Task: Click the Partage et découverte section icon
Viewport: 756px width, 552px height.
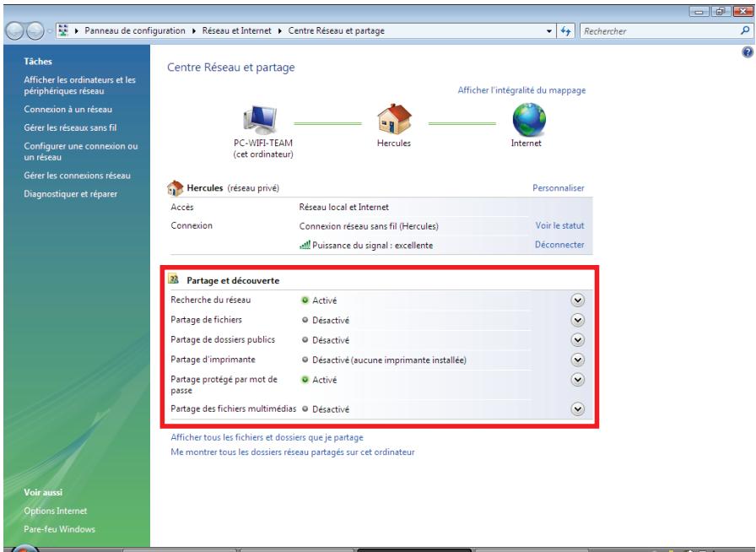Action: click(x=174, y=279)
